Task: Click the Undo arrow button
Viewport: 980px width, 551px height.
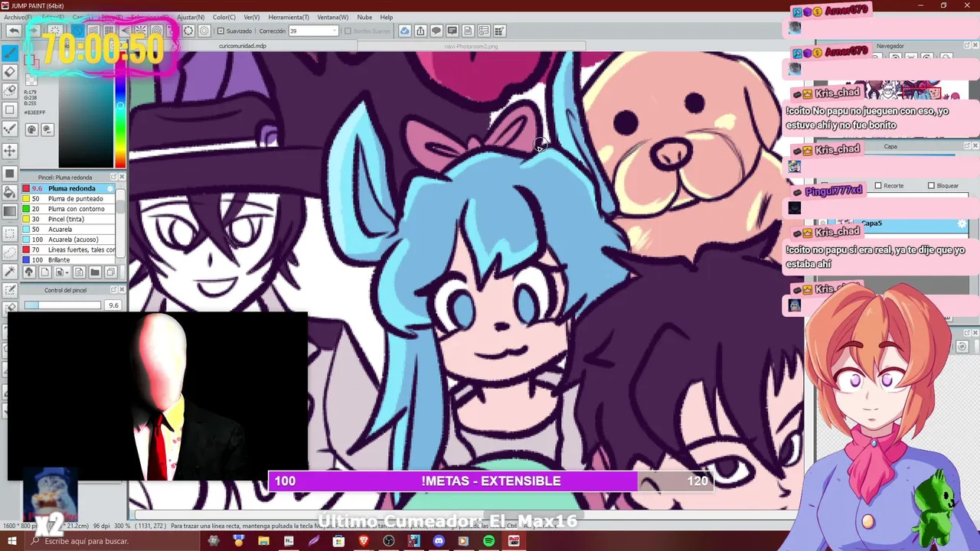Action: [14, 31]
